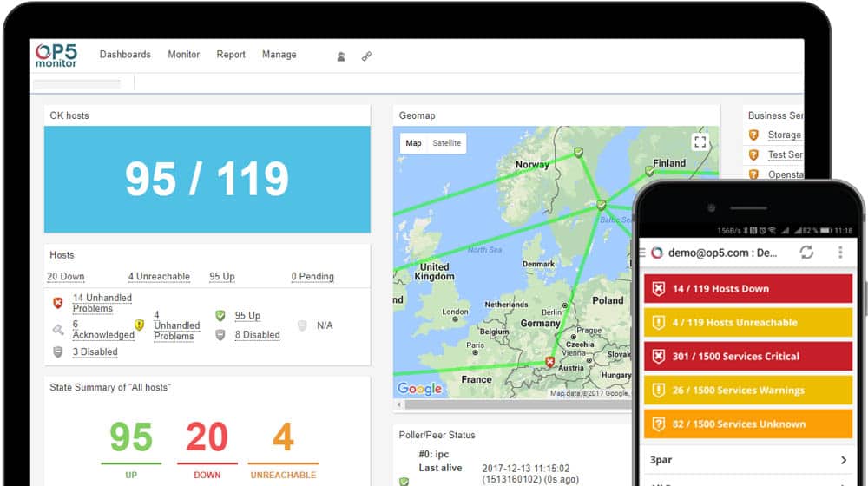Open the 0 Pending hosts link
The image size is (868, 486).
pos(312,276)
